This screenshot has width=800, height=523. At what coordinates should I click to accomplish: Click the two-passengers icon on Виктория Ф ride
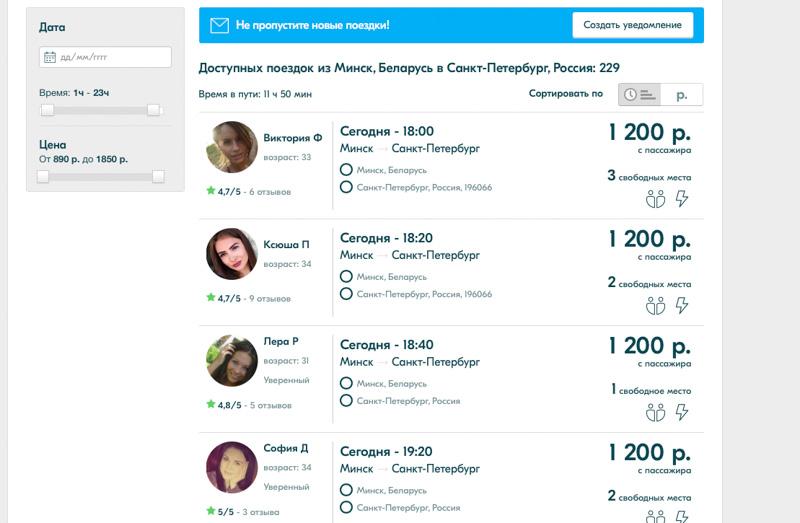[656, 198]
